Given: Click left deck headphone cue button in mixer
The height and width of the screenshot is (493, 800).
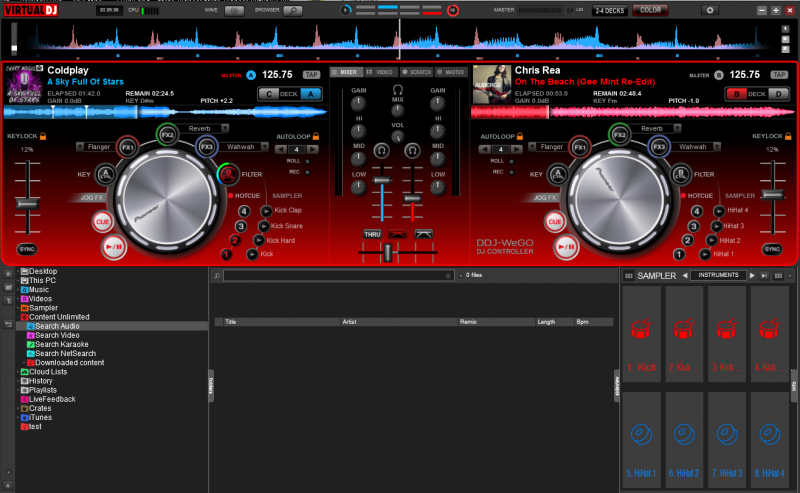Looking at the screenshot, I should click(x=381, y=151).
